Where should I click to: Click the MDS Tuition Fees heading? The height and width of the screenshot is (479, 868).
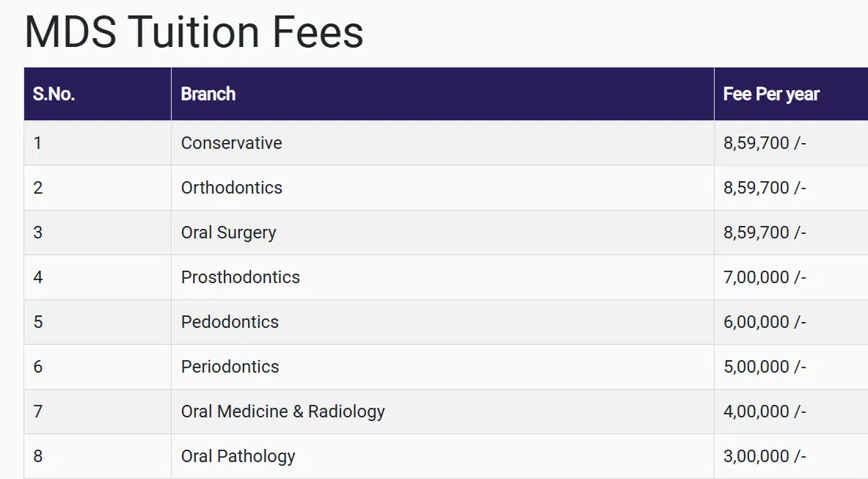[194, 32]
